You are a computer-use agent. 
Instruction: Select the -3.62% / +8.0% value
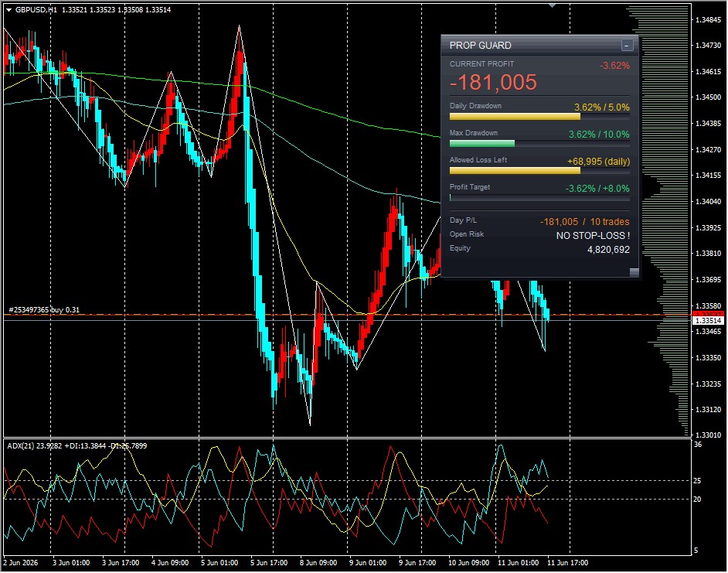point(597,188)
